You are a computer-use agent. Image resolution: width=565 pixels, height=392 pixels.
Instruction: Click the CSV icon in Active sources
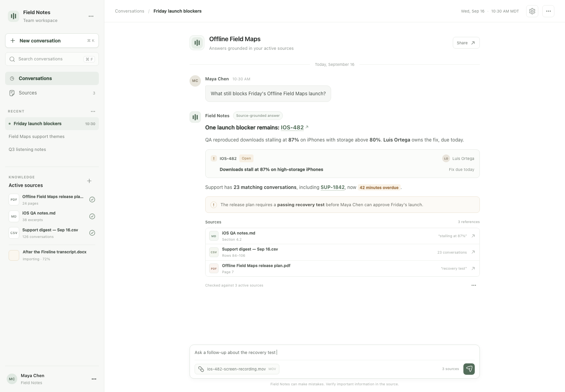(x=14, y=233)
